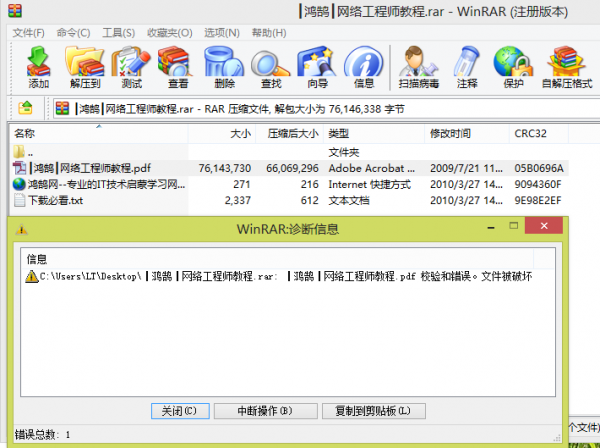Click the globe icon of the Internet shortcut

(19, 184)
